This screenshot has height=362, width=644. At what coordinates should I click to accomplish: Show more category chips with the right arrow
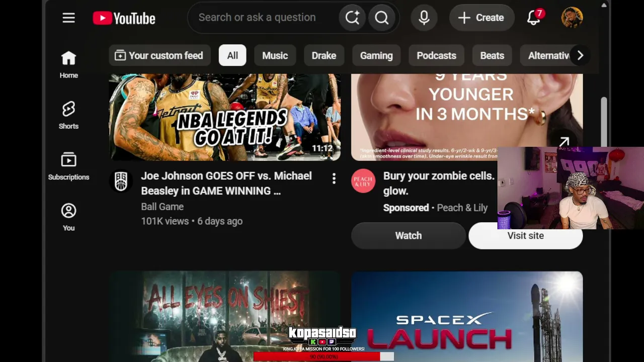580,56
